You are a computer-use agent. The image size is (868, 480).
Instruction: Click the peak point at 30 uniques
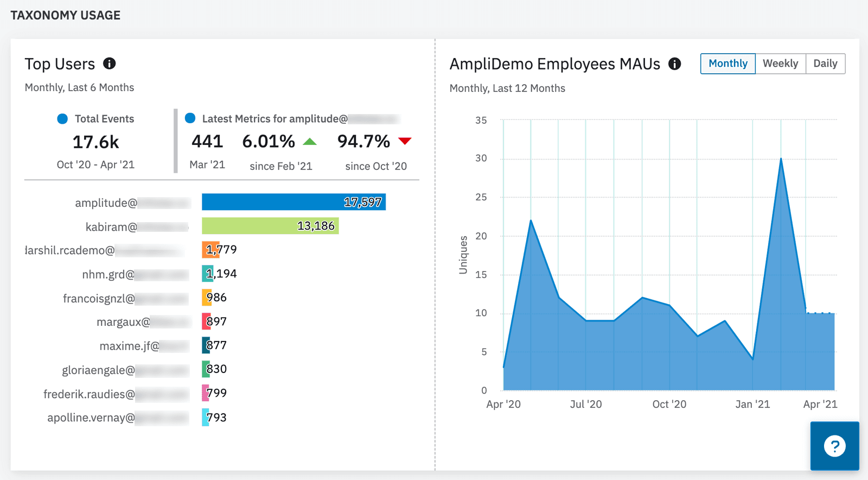(x=781, y=159)
